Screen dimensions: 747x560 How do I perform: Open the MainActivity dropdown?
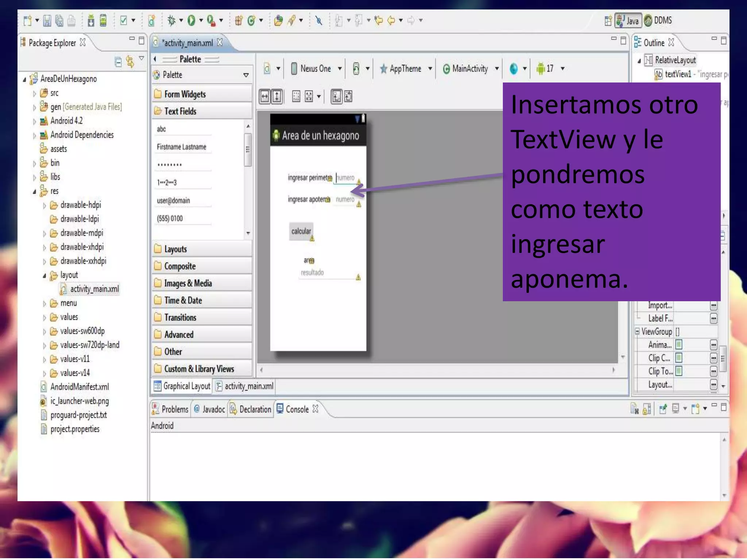coord(471,69)
